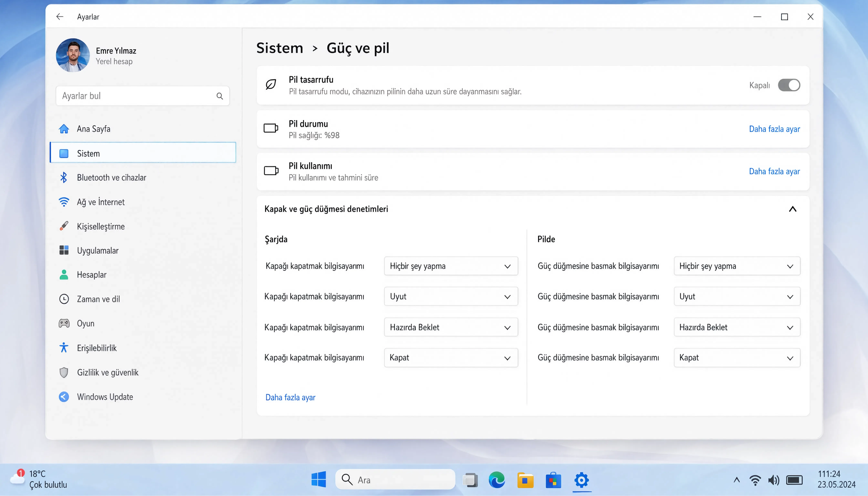
Task: Focus the 'Ayarlar bul' search field
Action: (143, 96)
